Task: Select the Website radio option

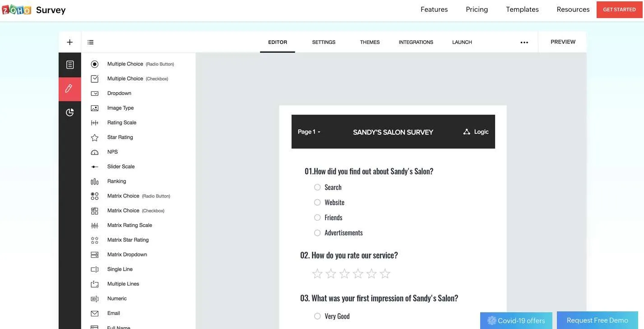Action: tap(317, 202)
